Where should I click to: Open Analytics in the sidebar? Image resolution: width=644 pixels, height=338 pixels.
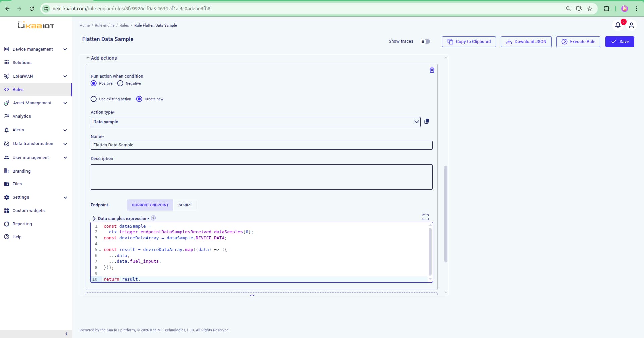(x=22, y=116)
